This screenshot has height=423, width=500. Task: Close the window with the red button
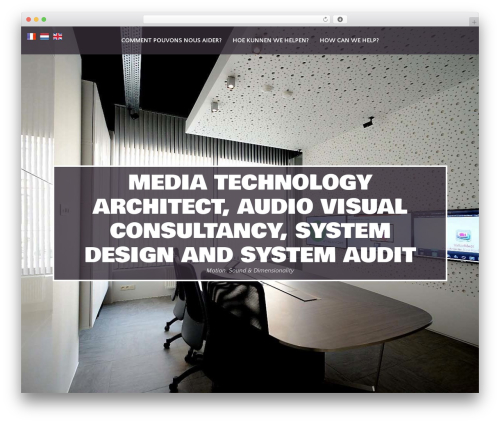29,19
